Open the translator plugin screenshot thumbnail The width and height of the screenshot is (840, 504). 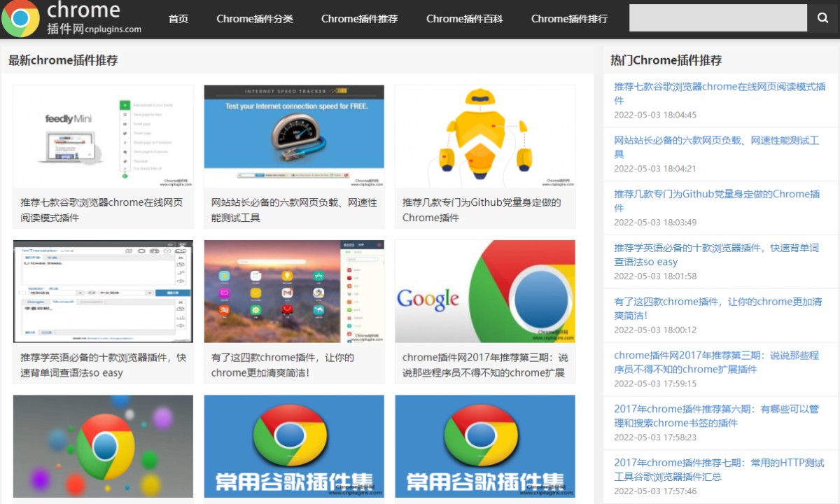point(103,292)
